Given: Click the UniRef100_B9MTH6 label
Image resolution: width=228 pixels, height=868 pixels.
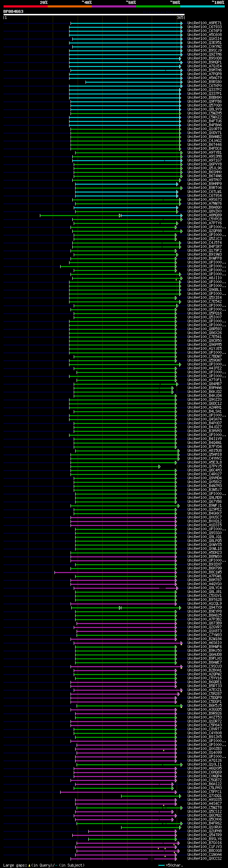Looking at the screenshot, I should [204, 70].
